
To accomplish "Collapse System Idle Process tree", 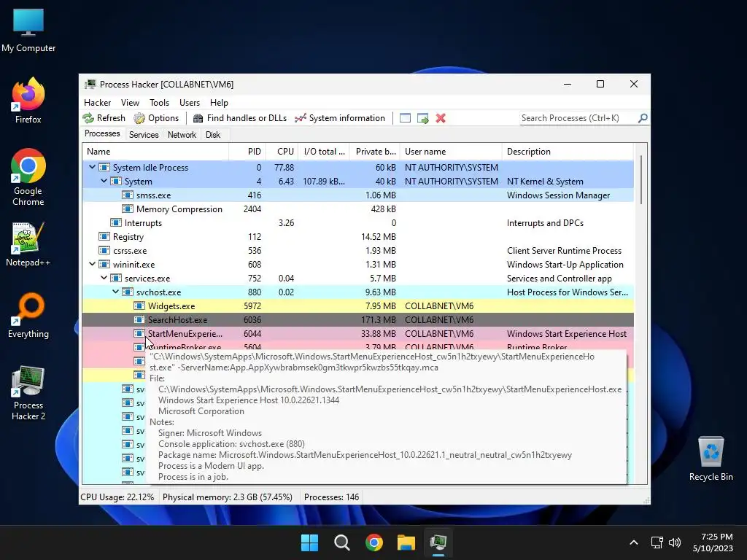I will [x=93, y=167].
